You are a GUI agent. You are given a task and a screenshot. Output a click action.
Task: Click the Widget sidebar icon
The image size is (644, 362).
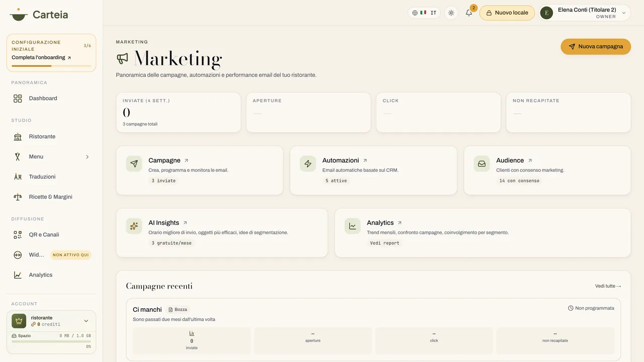18,255
